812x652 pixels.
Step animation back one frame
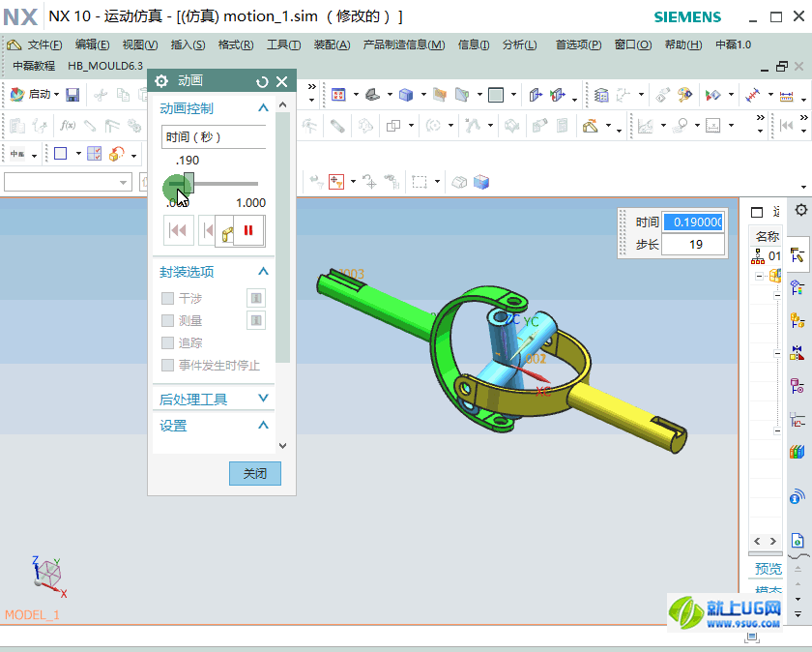(207, 230)
